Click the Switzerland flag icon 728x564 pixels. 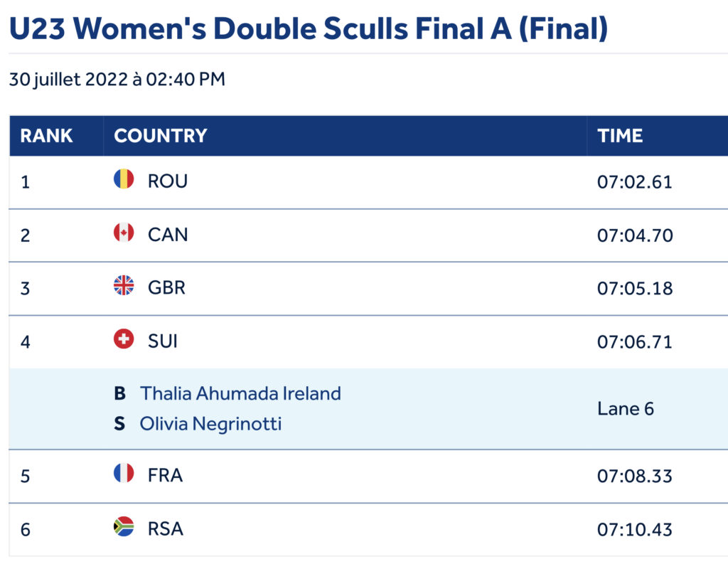[124, 339]
